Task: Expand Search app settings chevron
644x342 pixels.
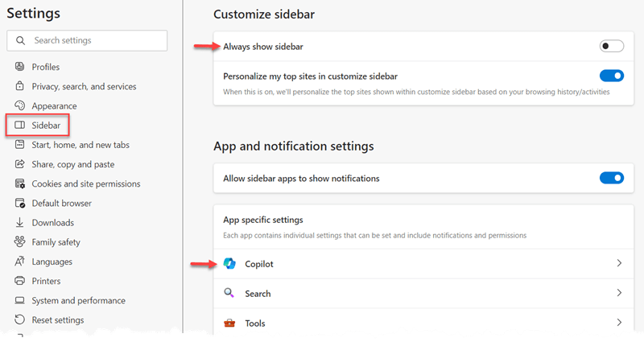Action: (618, 294)
